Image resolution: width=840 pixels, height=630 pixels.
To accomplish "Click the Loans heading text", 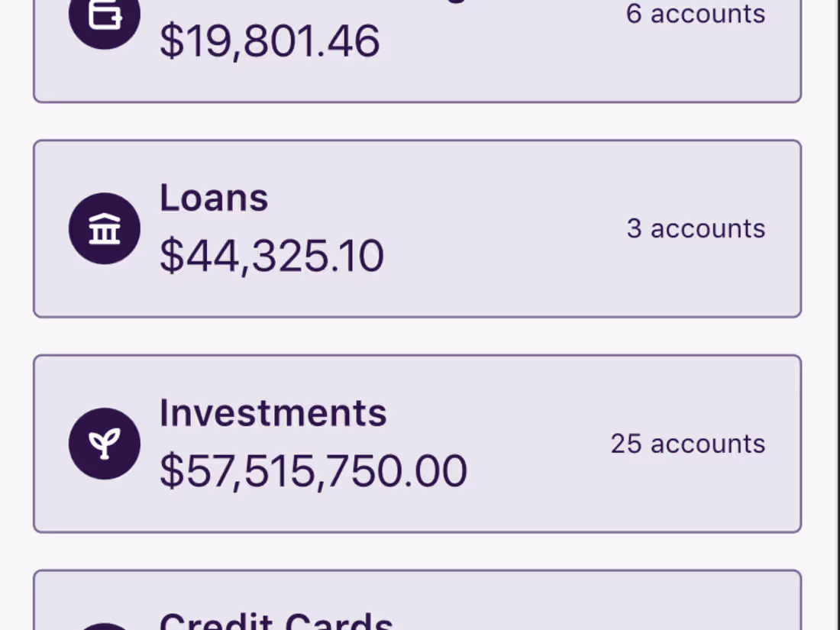I will (x=214, y=196).
